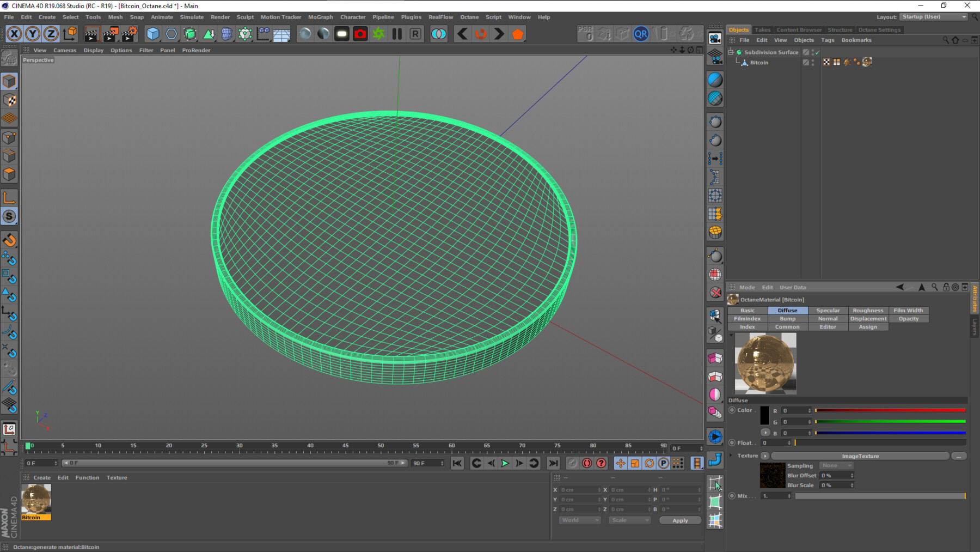Toggle Subdivision Surface enable checkmark
The width and height of the screenshot is (980, 552).
(817, 52)
